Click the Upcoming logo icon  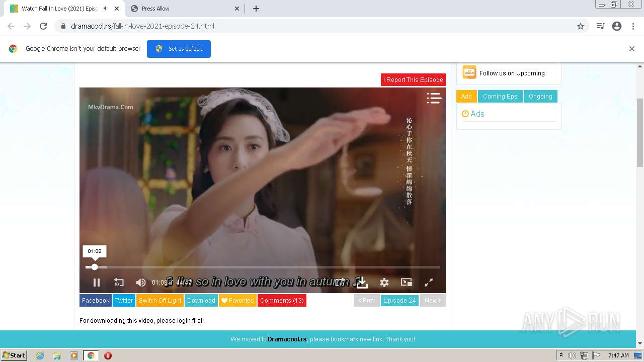pos(469,72)
